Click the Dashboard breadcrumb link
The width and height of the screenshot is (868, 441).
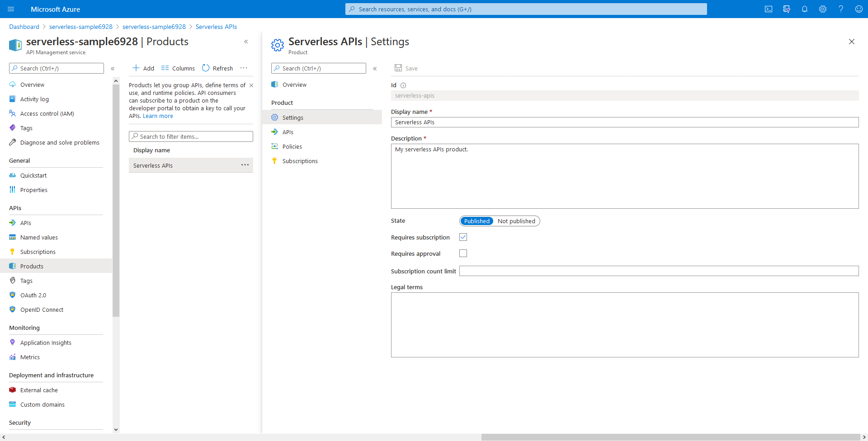tap(24, 27)
